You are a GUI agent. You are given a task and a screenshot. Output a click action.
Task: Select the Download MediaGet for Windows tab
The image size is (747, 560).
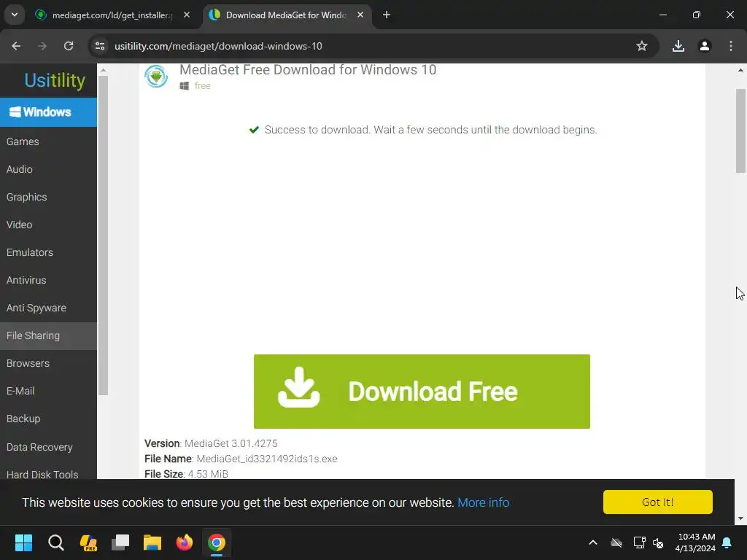click(x=286, y=15)
